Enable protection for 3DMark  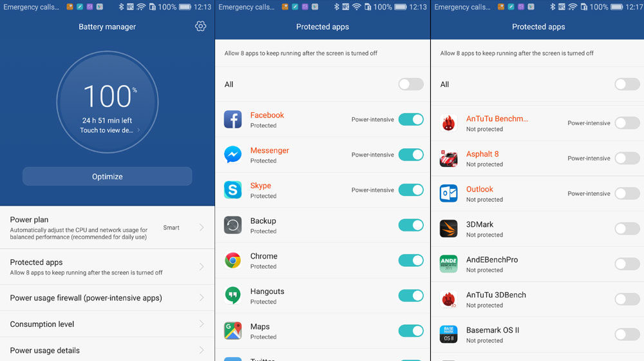[627, 229]
